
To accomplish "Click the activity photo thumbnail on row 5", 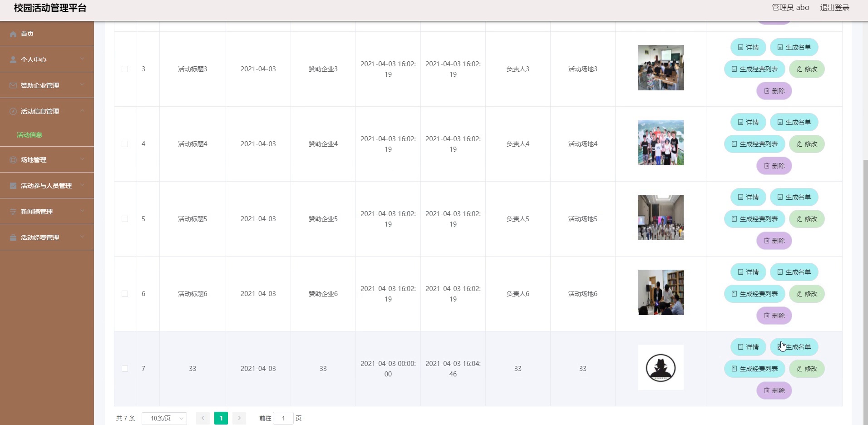I will [x=661, y=217].
